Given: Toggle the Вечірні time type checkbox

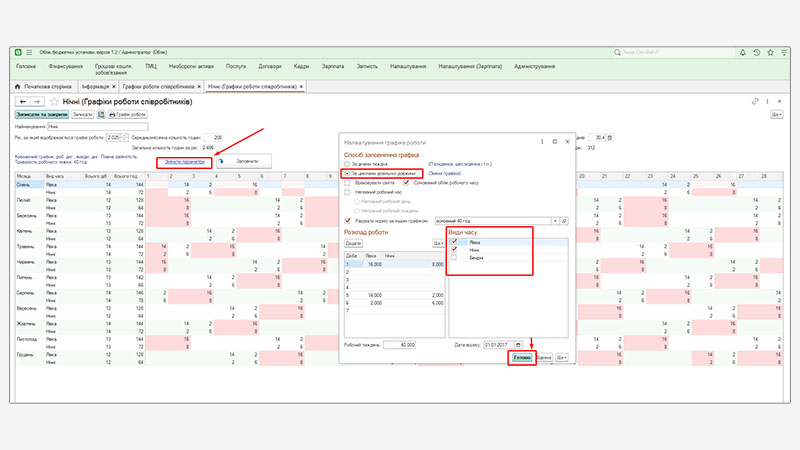Looking at the screenshot, I should pyautogui.click(x=454, y=257).
